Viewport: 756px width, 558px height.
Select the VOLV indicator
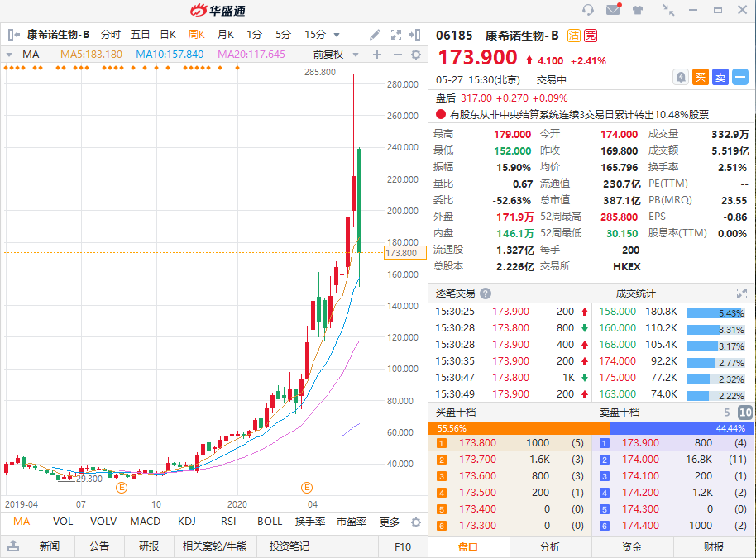tap(103, 522)
